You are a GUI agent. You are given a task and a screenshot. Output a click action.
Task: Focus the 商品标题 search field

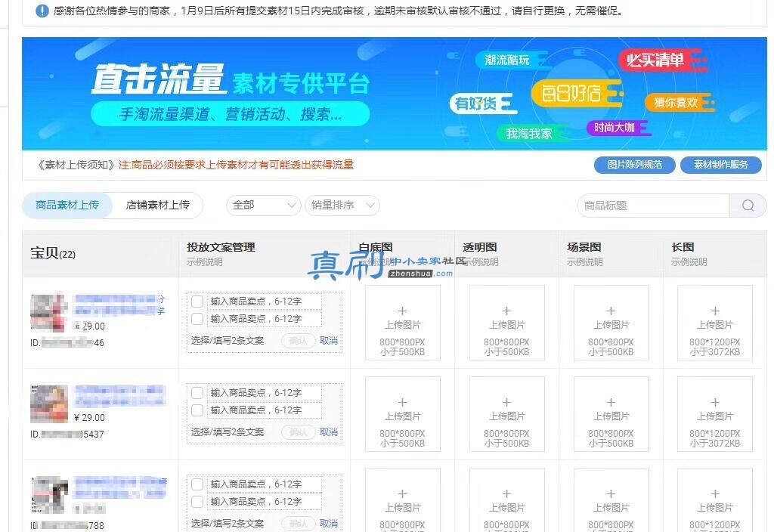(x=654, y=206)
